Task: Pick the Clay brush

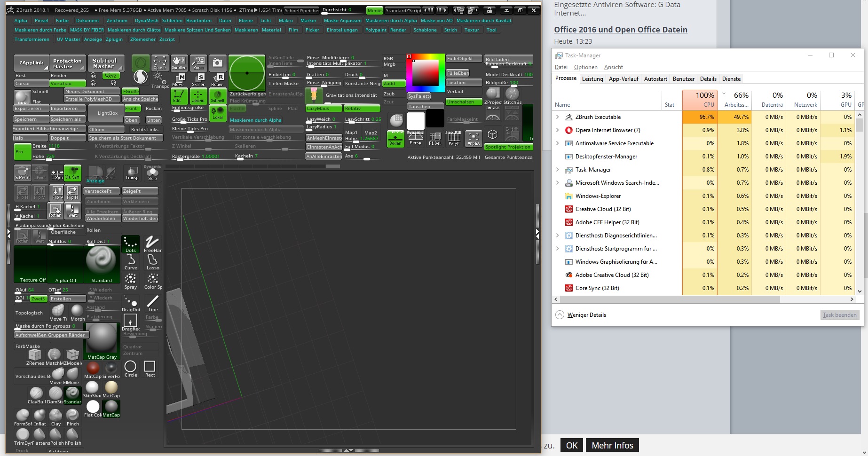Action: (56, 417)
